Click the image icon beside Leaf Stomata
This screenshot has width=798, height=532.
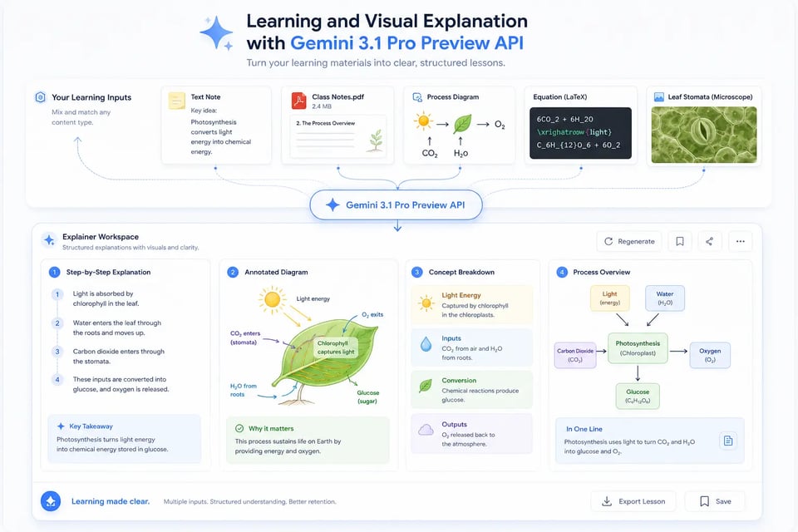pos(658,96)
